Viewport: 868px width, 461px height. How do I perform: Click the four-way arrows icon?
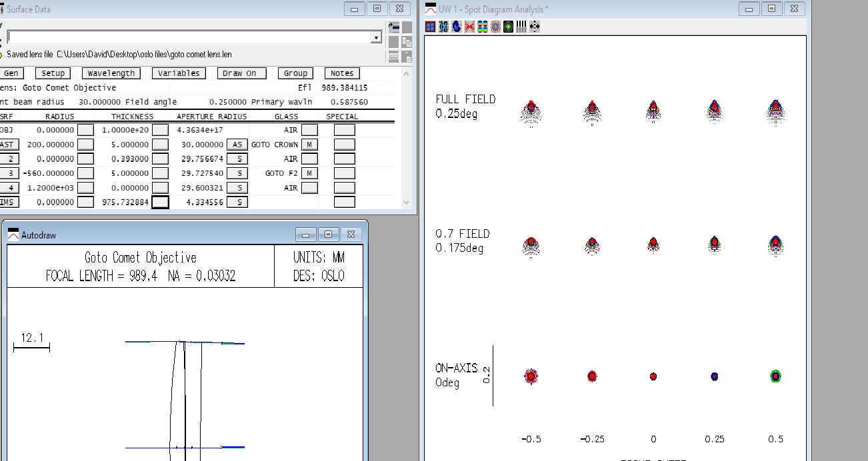534,27
